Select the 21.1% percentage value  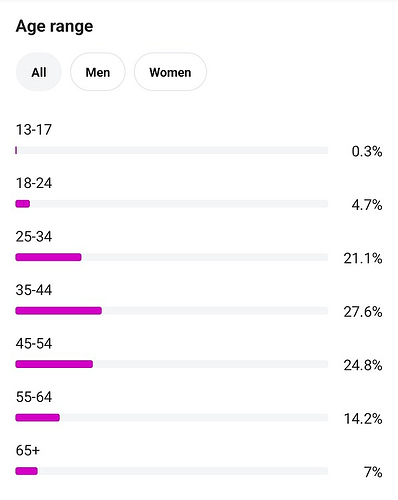363,258
